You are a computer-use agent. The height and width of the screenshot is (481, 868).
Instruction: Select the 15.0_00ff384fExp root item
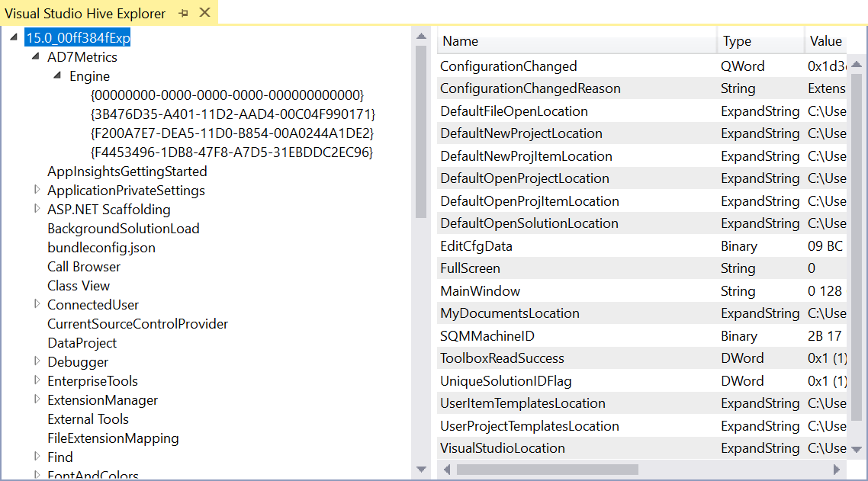point(78,37)
